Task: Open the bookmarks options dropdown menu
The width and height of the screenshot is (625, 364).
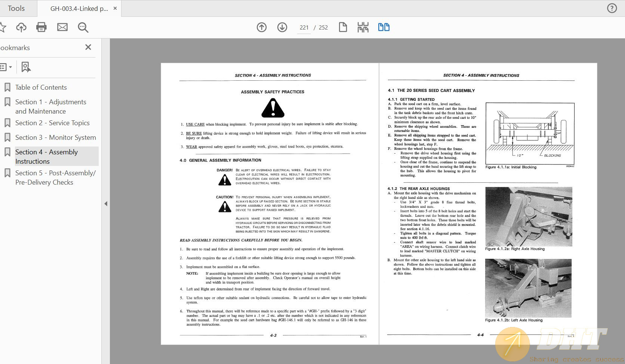Action: 6,67
